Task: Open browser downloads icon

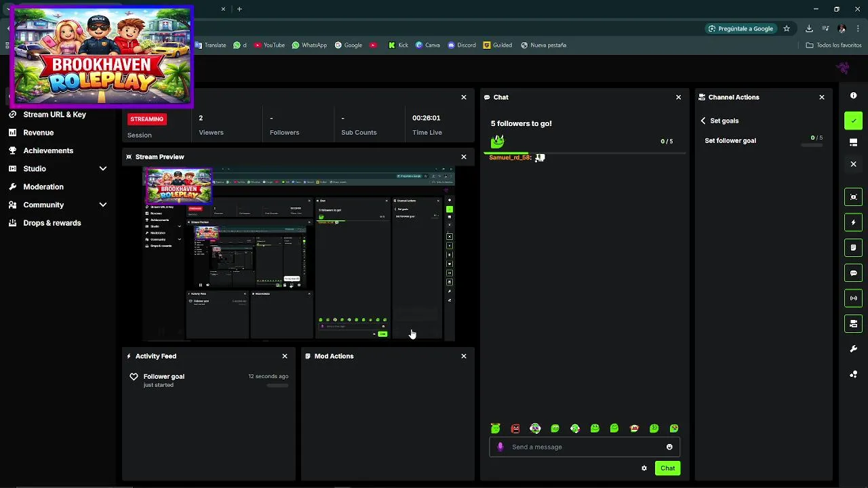Action: (809, 28)
